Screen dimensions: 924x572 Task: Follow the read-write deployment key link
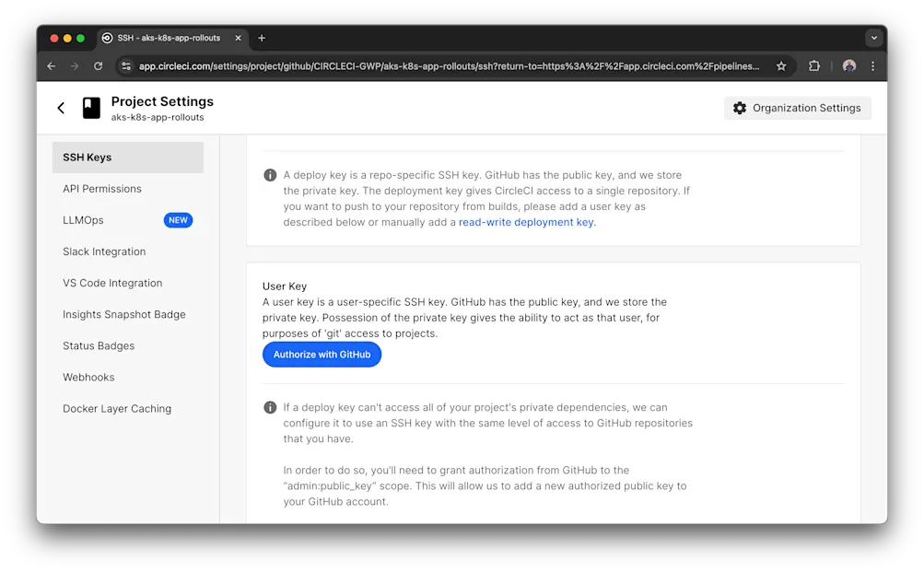(x=528, y=222)
